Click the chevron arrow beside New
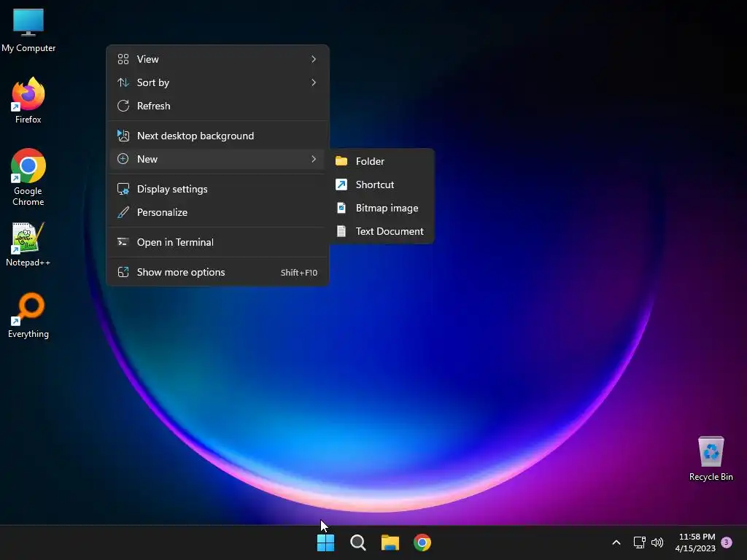The height and width of the screenshot is (560, 747). 314,159
